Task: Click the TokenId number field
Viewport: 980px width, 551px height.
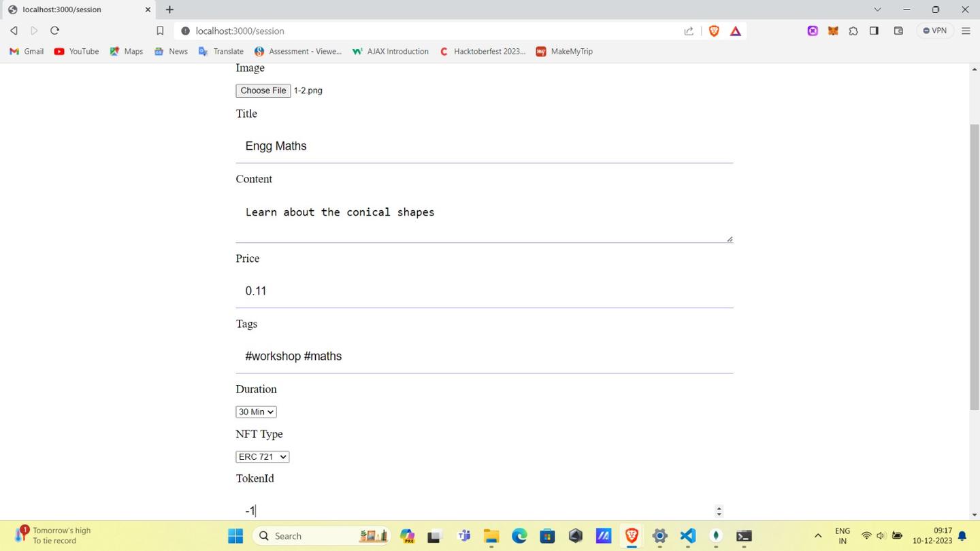Action: [x=485, y=510]
